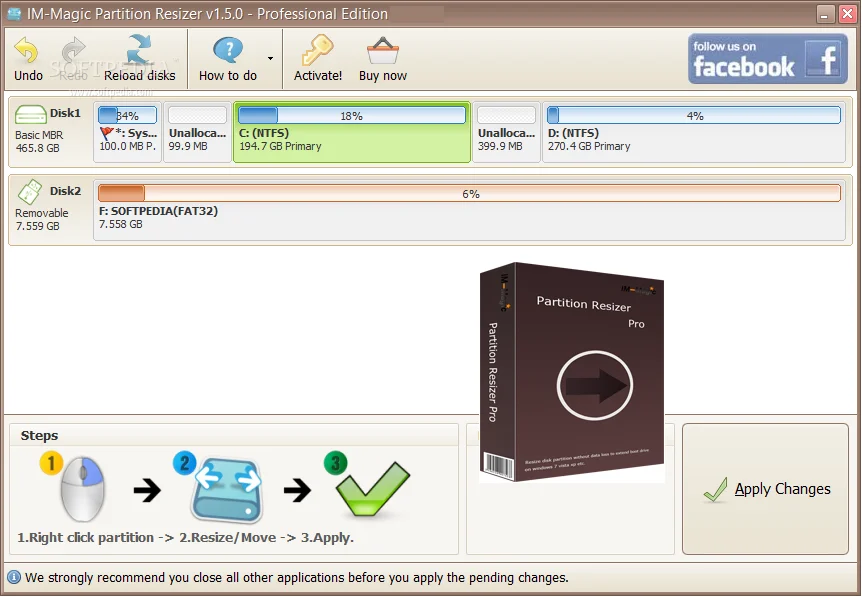Click the application icon in title bar
The width and height of the screenshot is (862, 597).
pyautogui.click(x=14, y=13)
